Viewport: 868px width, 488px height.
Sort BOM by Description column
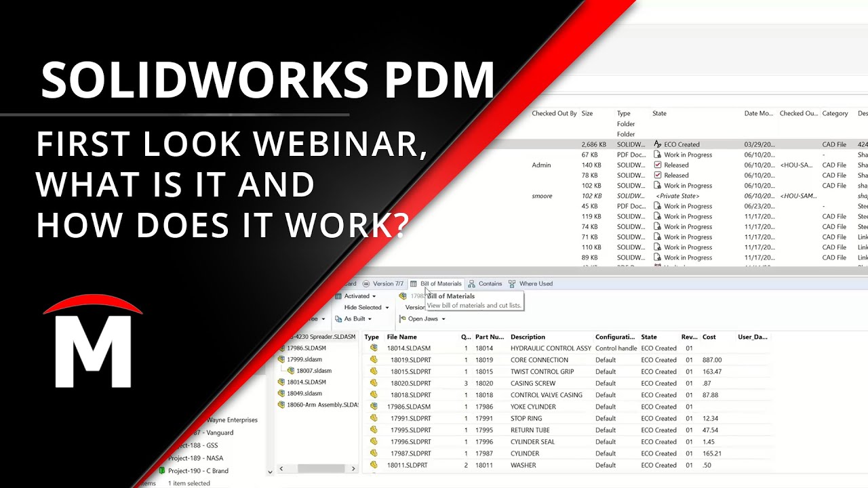528,337
